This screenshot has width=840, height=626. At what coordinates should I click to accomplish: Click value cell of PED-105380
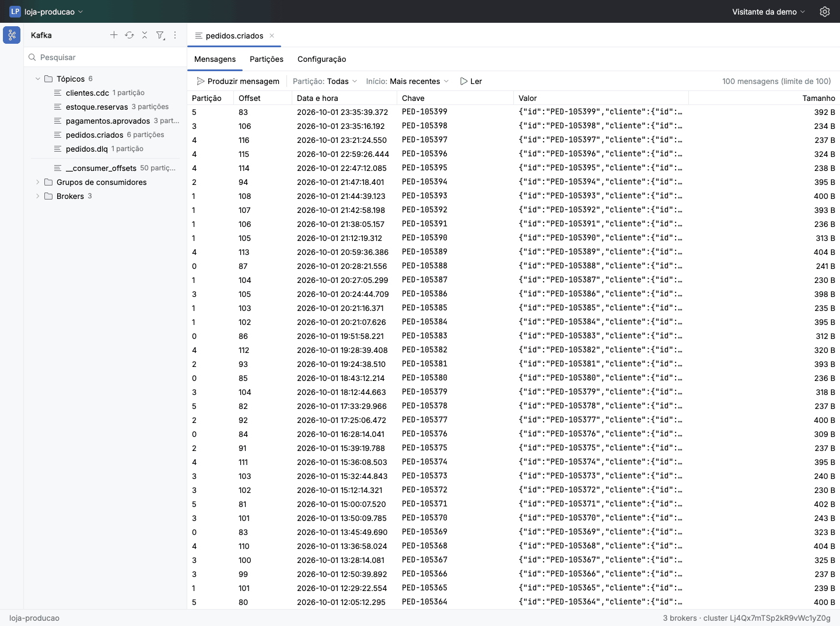coord(600,378)
